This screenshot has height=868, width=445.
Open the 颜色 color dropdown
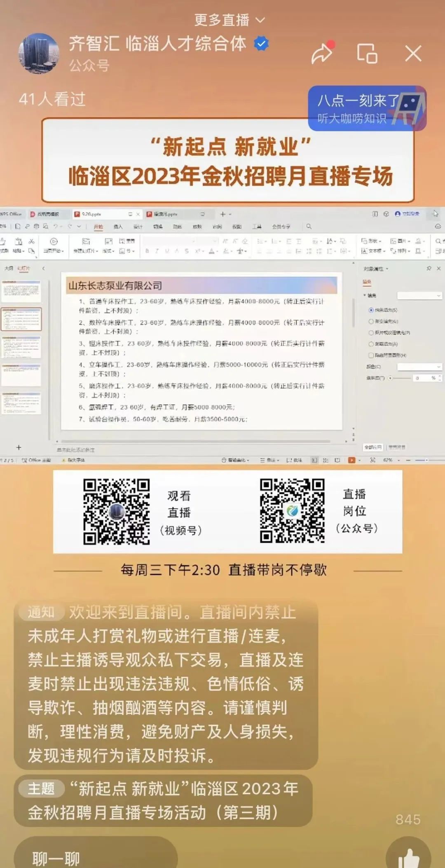coord(419,367)
